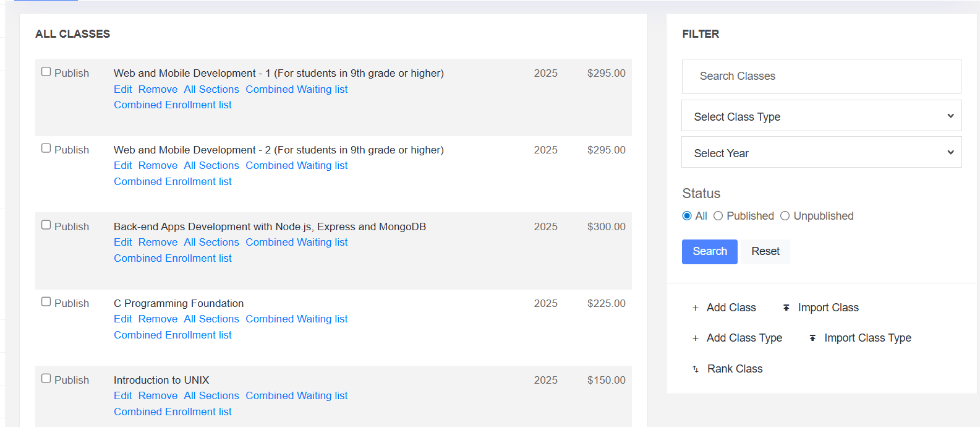980x427 pixels.
Task: Click the plus icon beside Add Class Type
Action: pyautogui.click(x=696, y=339)
